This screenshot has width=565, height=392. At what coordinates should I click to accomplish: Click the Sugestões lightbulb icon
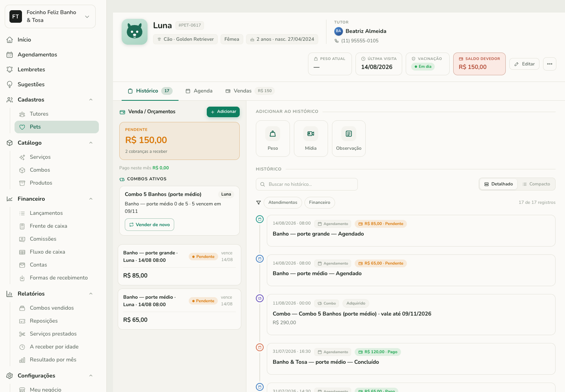[x=10, y=84]
